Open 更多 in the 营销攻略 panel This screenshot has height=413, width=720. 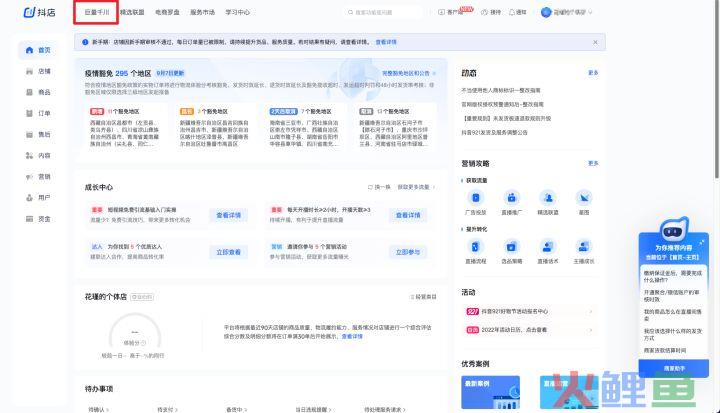pos(593,164)
